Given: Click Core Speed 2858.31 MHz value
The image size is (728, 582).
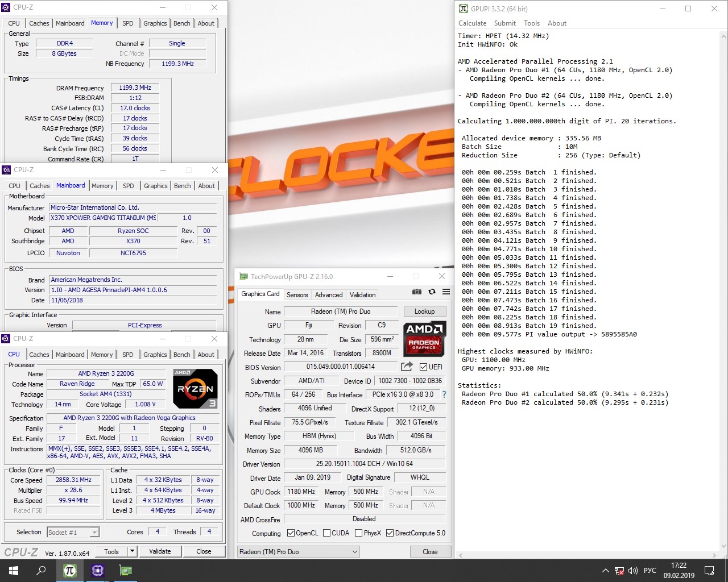Looking at the screenshot, I should click(74, 480).
